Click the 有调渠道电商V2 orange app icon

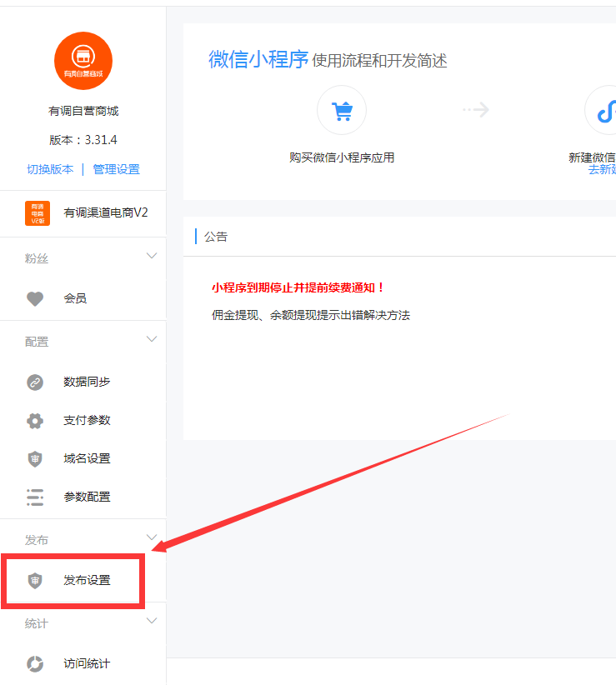pyautogui.click(x=38, y=213)
